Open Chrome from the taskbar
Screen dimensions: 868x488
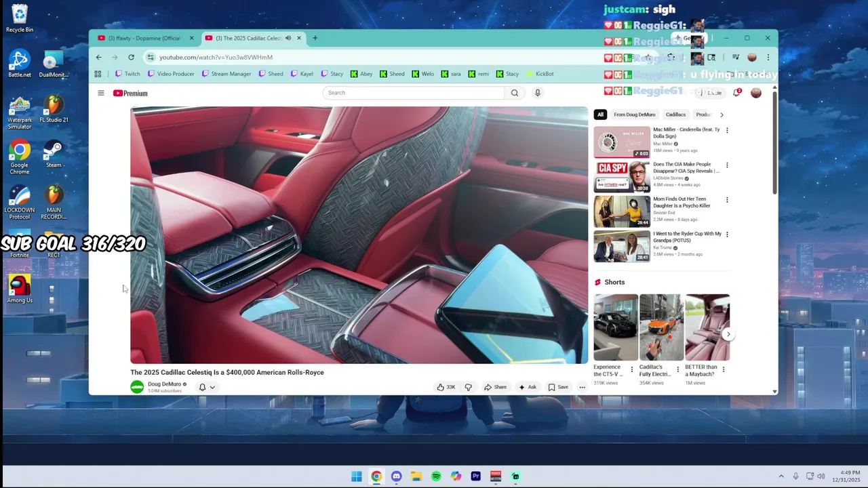pos(376,476)
